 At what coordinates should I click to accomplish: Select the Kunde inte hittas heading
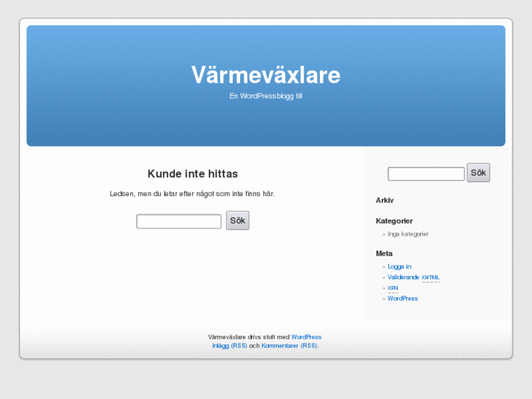(192, 174)
